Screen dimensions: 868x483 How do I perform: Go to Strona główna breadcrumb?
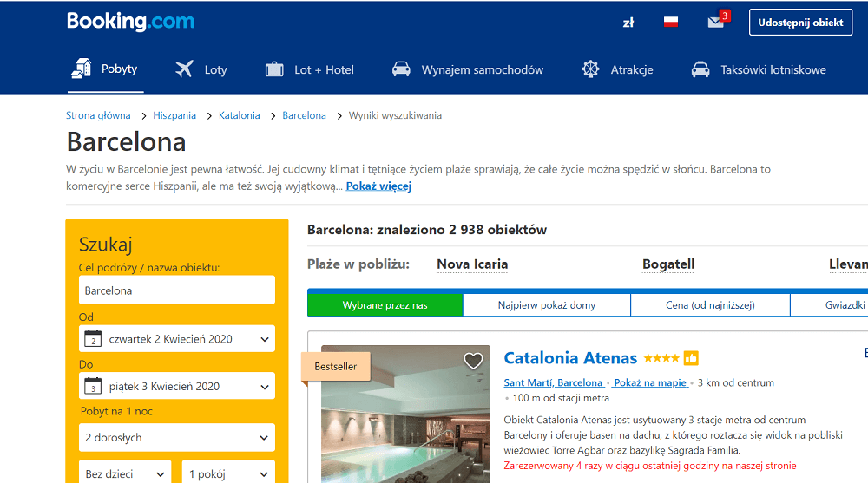98,115
